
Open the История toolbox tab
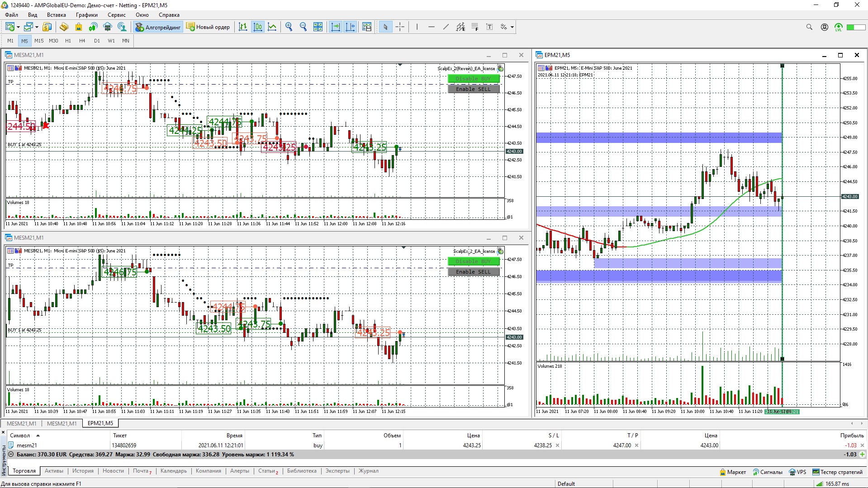(83, 471)
